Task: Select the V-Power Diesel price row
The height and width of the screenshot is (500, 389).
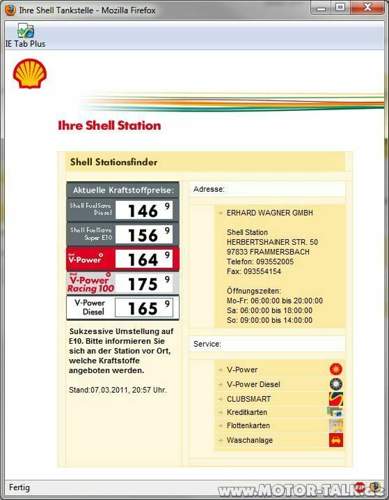Action: click(123, 308)
